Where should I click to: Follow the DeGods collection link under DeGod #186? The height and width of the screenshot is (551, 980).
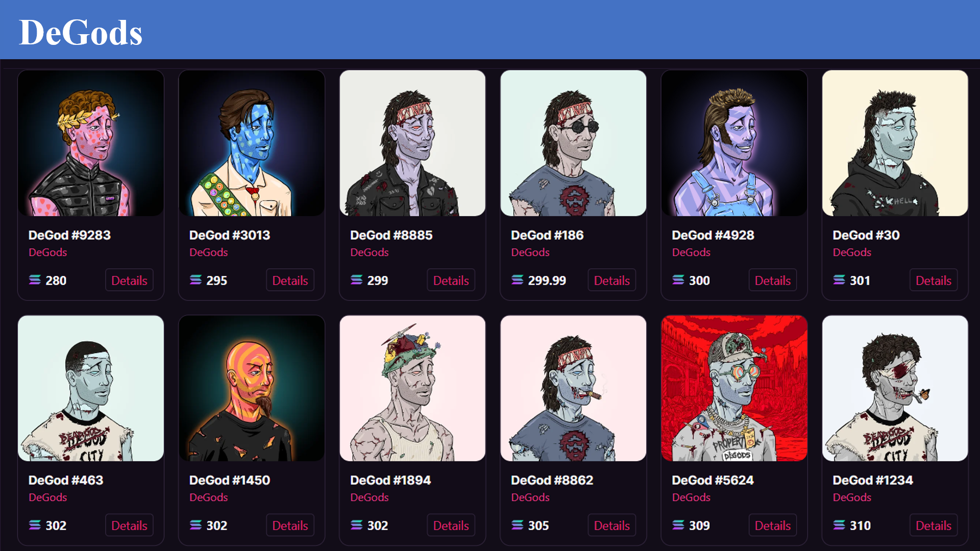530,253
